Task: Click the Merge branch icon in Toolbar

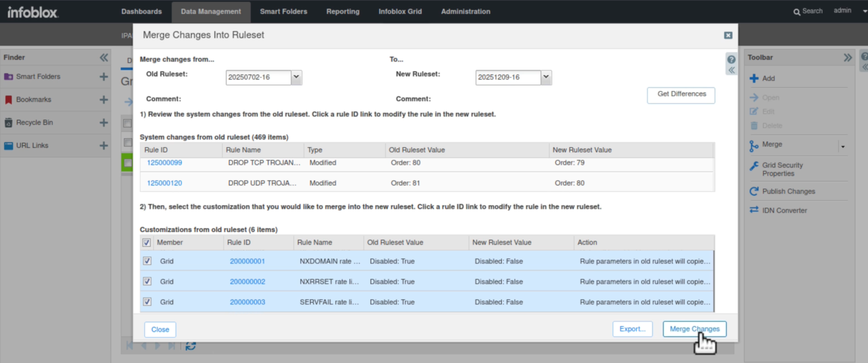Action: [753, 146]
